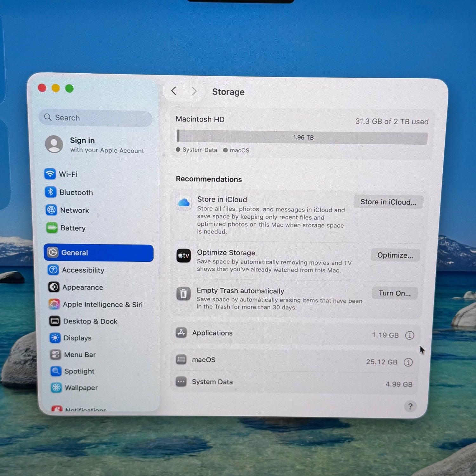Open help with the question mark button
Viewport: 476px width, 476px height.
[x=410, y=406]
